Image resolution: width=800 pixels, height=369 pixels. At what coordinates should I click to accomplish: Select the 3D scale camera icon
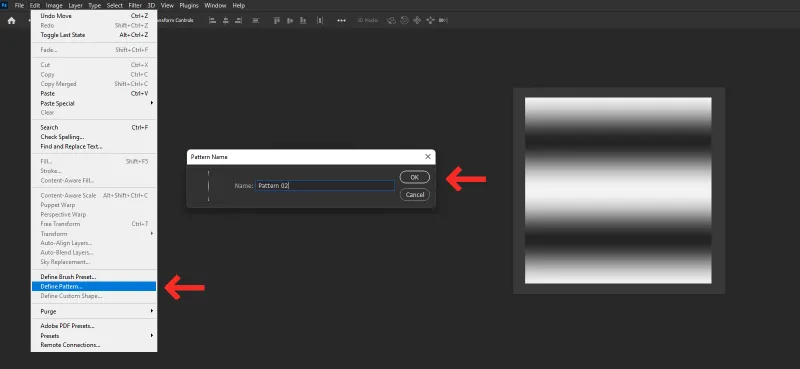pos(443,20)
